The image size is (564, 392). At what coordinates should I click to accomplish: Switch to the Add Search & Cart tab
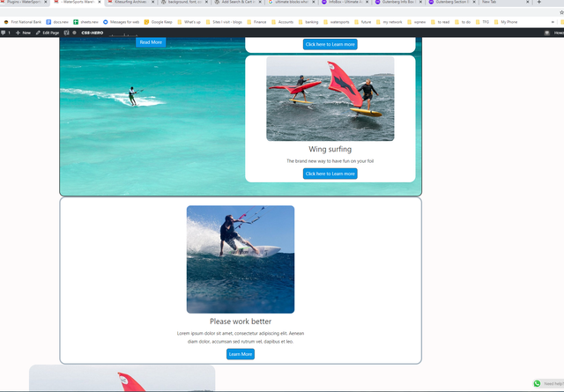[x=237, y=2]
